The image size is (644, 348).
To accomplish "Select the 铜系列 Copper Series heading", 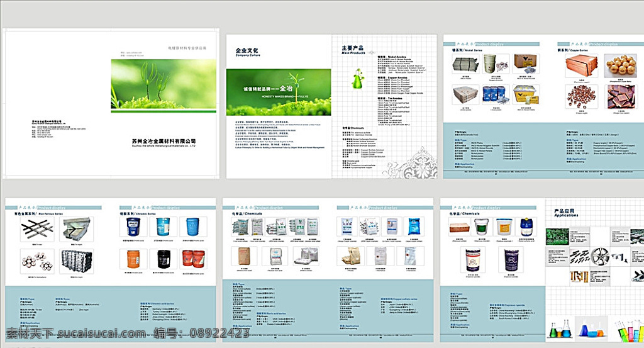I will coord(572,50).
